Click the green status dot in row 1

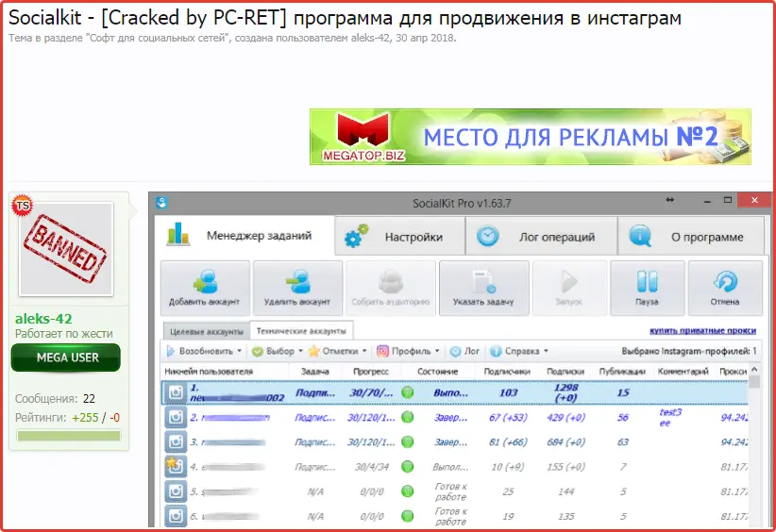point(407,393)
